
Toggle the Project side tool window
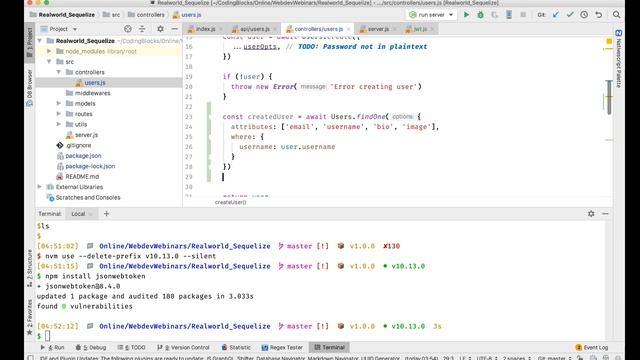point(30,43)
